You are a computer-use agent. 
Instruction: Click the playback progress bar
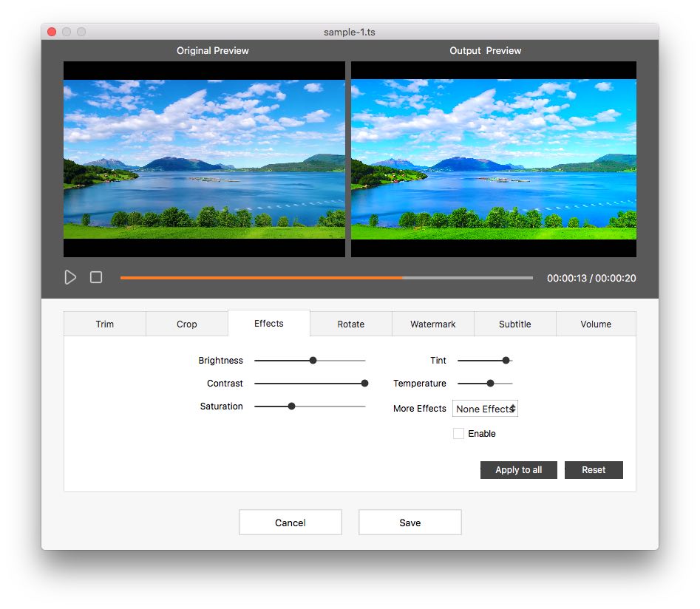327,277
